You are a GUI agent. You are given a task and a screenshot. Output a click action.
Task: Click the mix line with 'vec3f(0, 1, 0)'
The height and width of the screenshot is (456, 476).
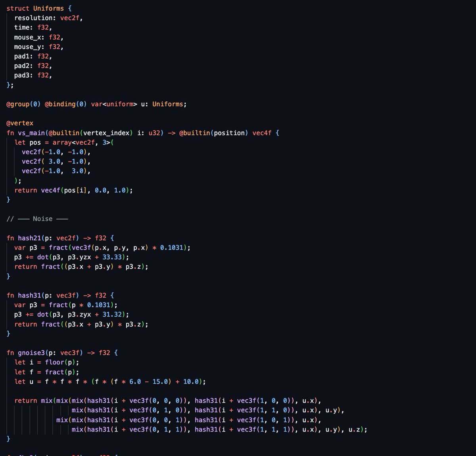208,410
